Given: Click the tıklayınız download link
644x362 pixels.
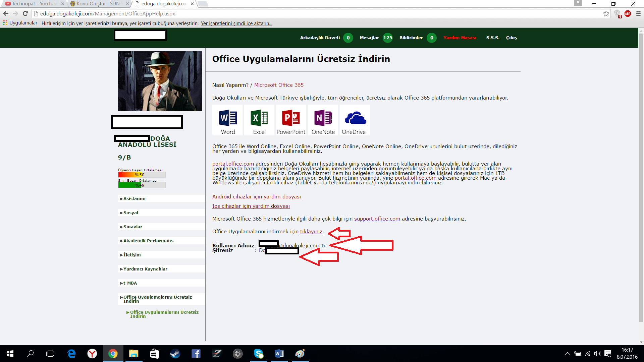Looking at the screenshot, I should (311, 232).
